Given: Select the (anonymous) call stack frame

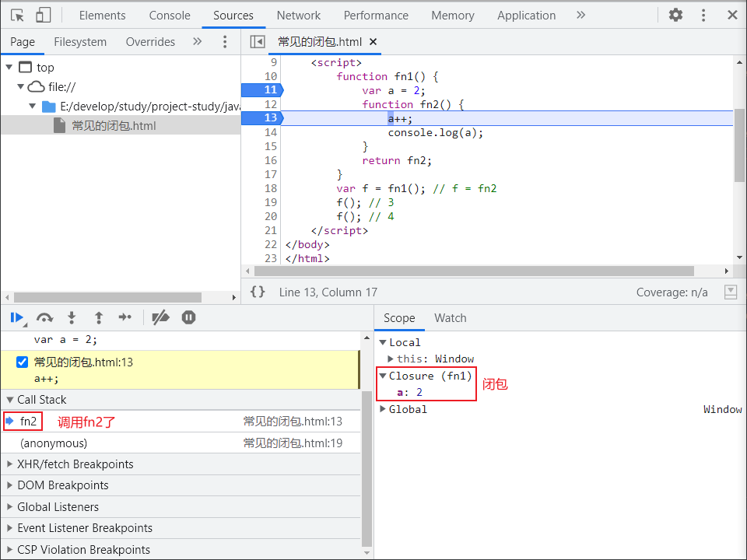Looking at the screenshot, I should pos(54,443).
